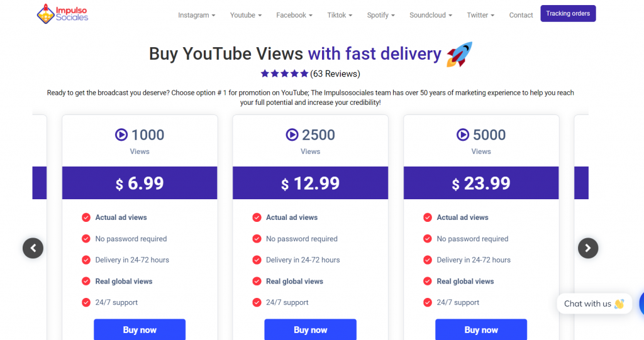Click the Impulso Sociales logo
The width and height of the screenshot is (644, 340).
point(62,13)
